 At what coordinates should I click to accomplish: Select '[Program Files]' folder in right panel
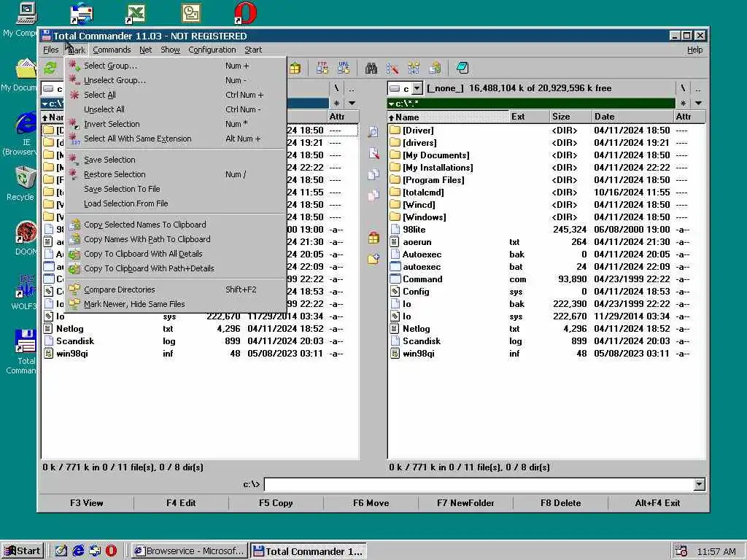click(433, 180)
